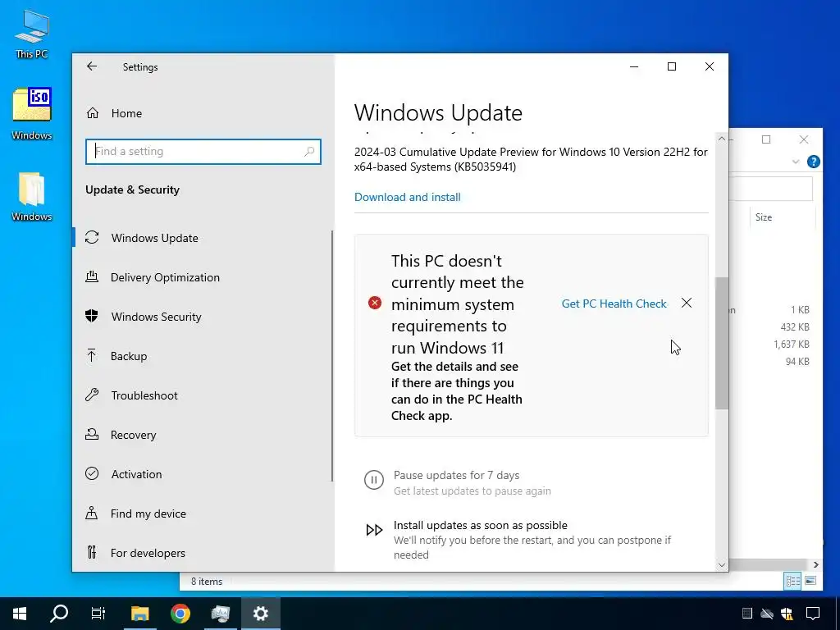This screenshot has width=840, height=630.
Task: Click the Windows Update sync icon
Action: (x=92, y=237)
